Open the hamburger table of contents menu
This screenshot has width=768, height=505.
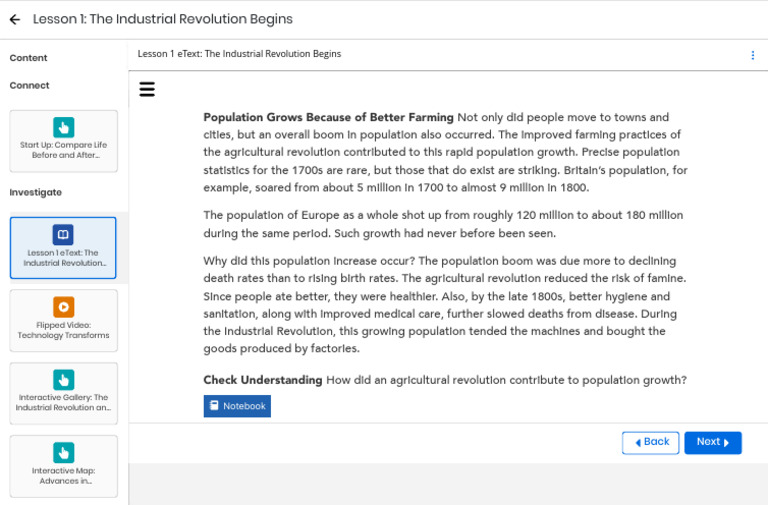147,89
